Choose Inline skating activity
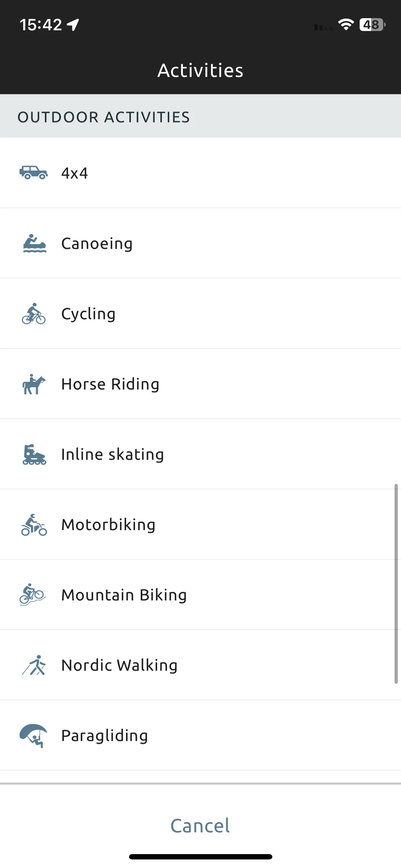 click(200, 454)
